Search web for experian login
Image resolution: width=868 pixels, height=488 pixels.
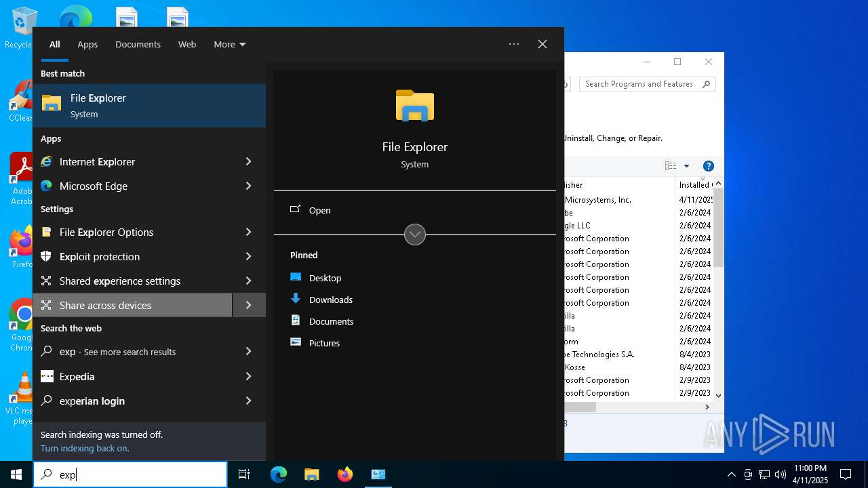tap(133, 401)
